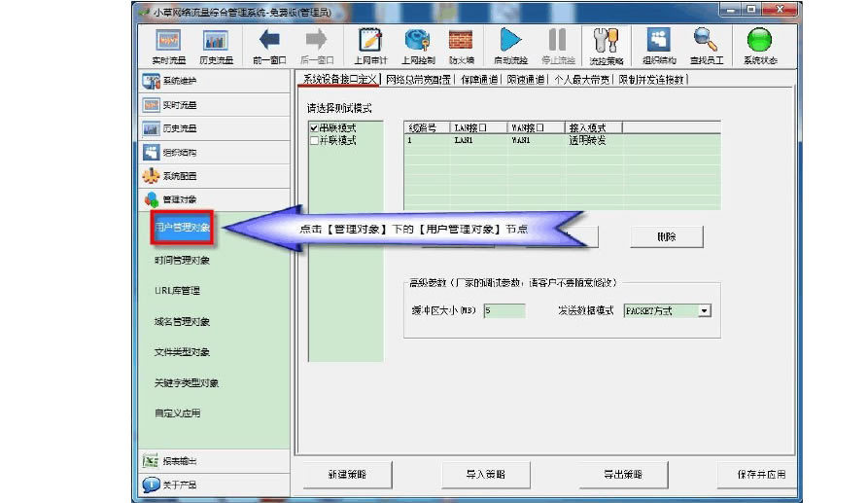
Task: Select the URL库管理 node
Action: click(x=177, y=291)
